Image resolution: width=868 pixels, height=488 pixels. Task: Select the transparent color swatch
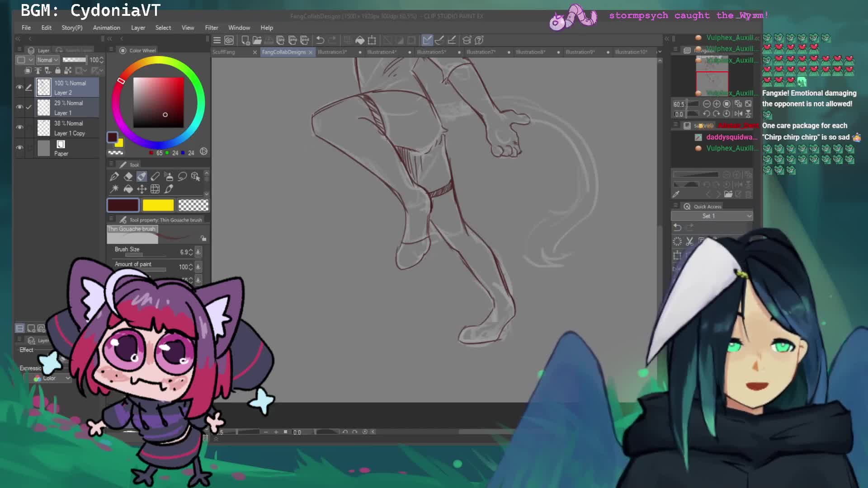coord(193,206)
